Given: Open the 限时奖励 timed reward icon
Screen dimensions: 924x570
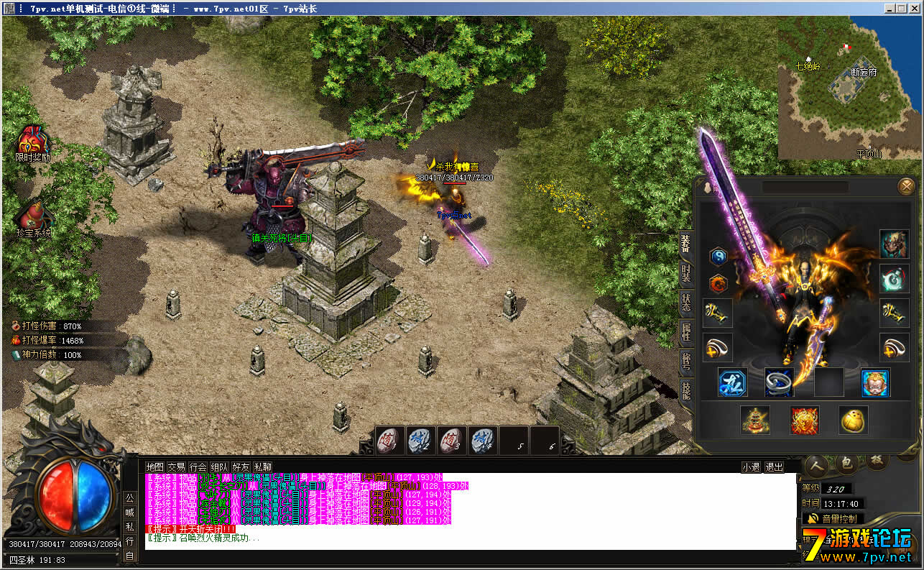Looking at the screenshot, I should (x=32, y=142).
